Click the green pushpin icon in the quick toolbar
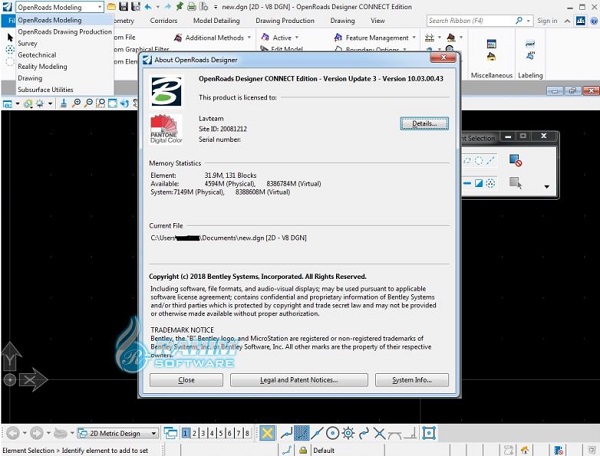This screenshot has height=456, width=600. [179, 7]
